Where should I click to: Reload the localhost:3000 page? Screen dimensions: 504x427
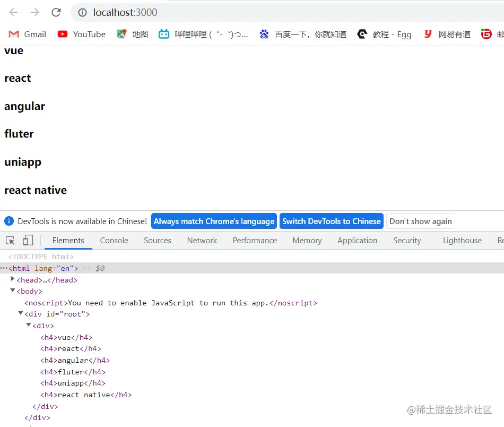(56, 12)
